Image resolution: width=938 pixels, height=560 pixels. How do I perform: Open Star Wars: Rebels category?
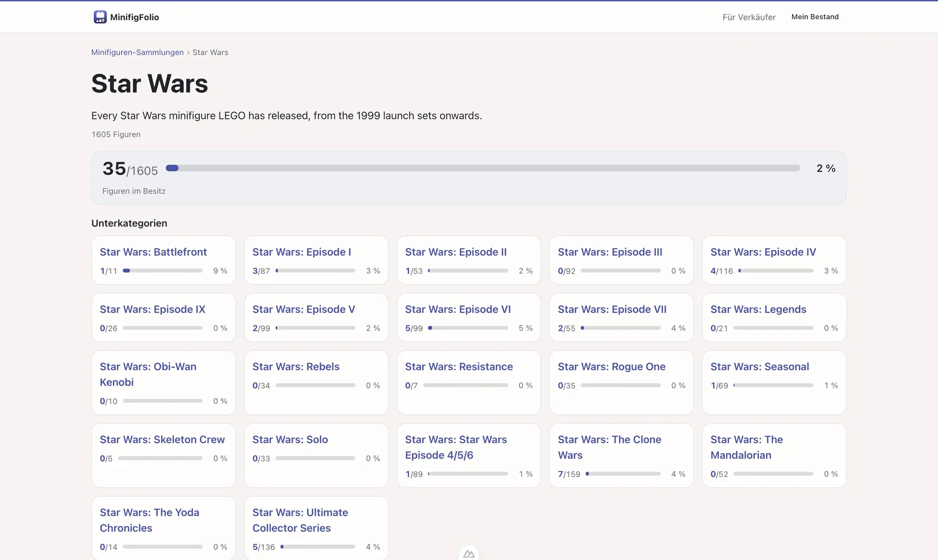[x=316, y=383]
